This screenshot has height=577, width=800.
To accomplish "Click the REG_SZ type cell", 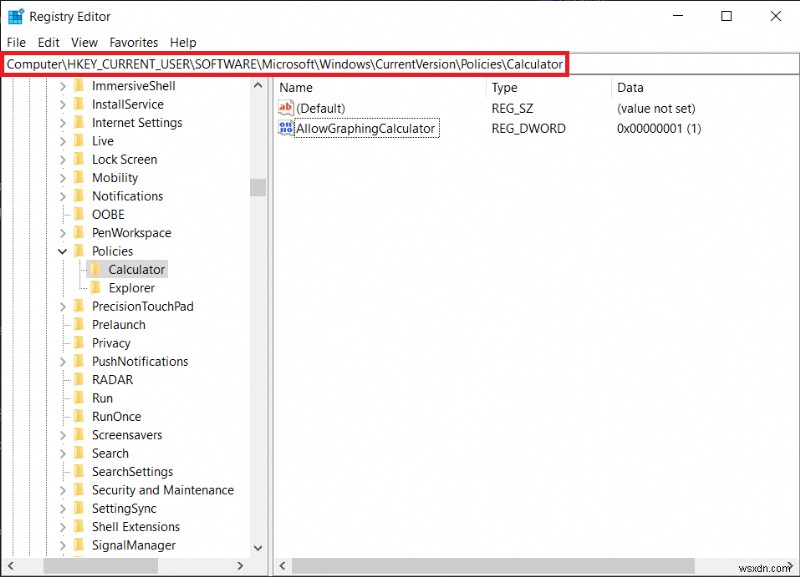I will click(x=512, y=108).
